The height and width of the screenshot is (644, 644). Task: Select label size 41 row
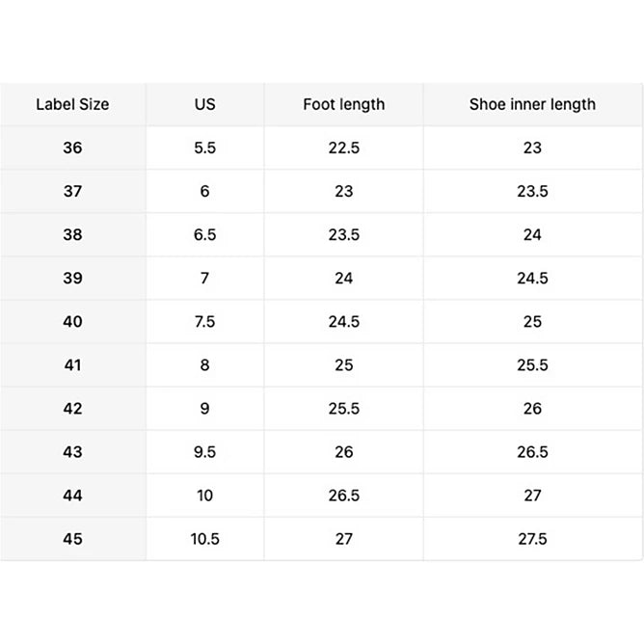coord(321,365)
